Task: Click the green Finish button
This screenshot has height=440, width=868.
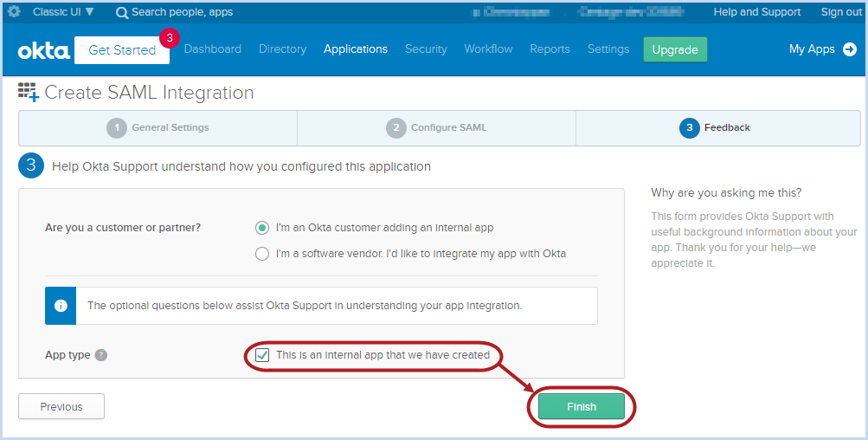Action: tap(582, 407)
